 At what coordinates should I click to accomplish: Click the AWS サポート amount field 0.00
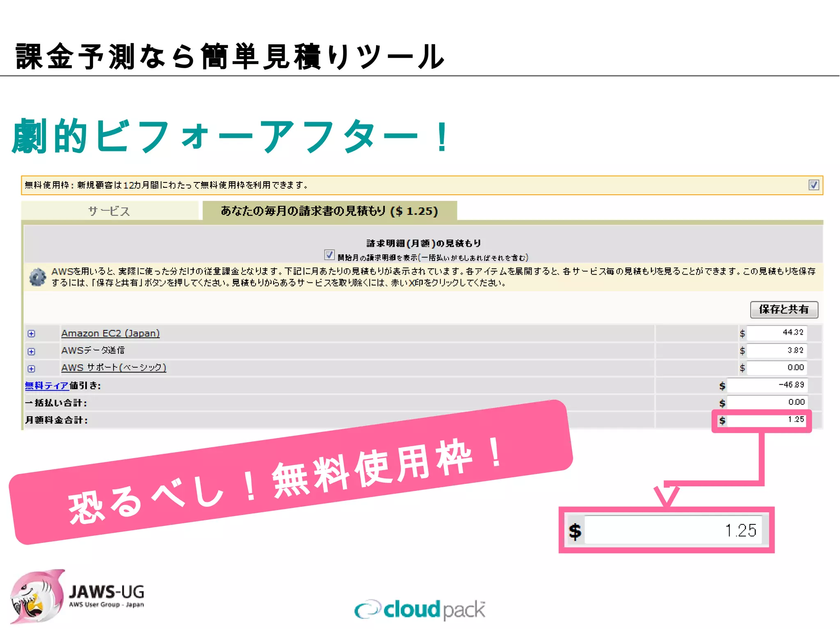click(777, 368)
